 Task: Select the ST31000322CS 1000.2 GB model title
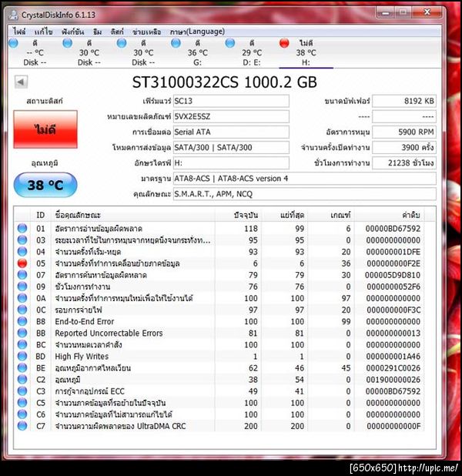coord(225,82)
